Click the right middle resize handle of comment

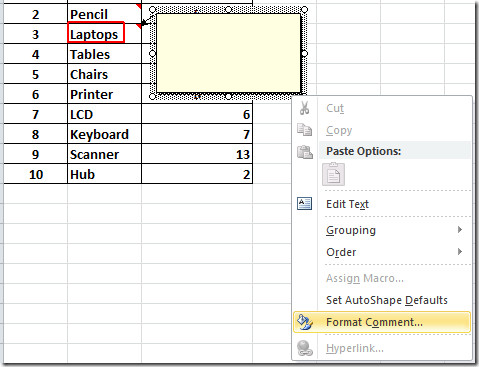tap(304, 53)
